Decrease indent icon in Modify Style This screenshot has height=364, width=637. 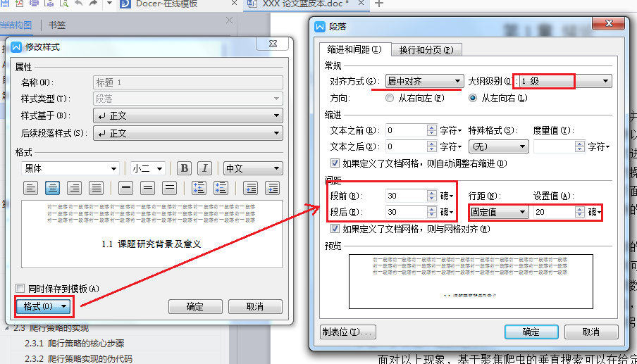pyautogui.click(x=251, y=188)
